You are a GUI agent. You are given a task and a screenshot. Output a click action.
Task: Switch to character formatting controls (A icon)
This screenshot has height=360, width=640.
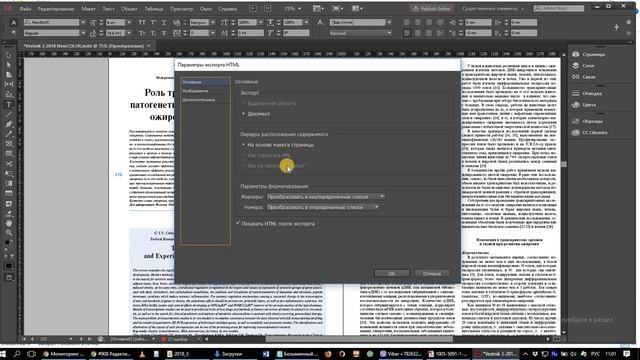pos(13,23)
